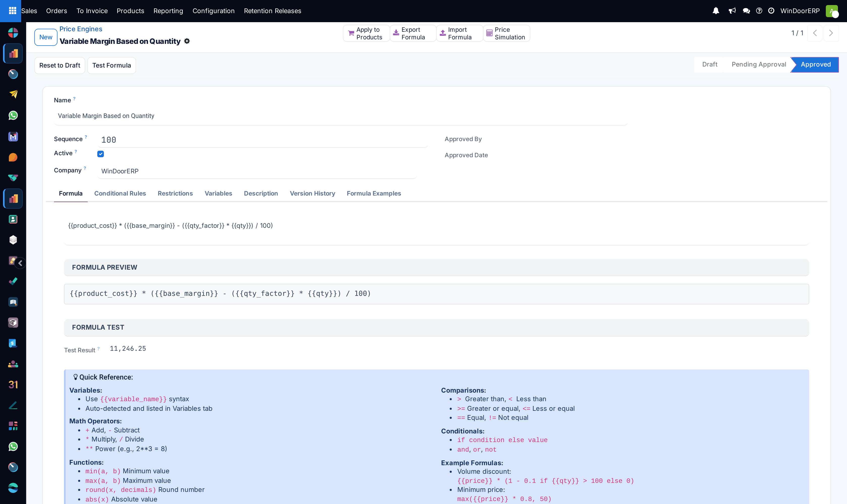
Task: Open the purple M marketing app icon
Action: 13,137
